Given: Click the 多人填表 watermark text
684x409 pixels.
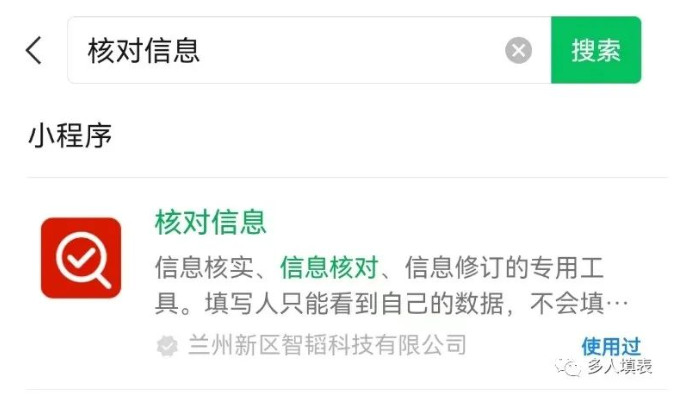Looking at the screenshot, I should click(619, 366).
